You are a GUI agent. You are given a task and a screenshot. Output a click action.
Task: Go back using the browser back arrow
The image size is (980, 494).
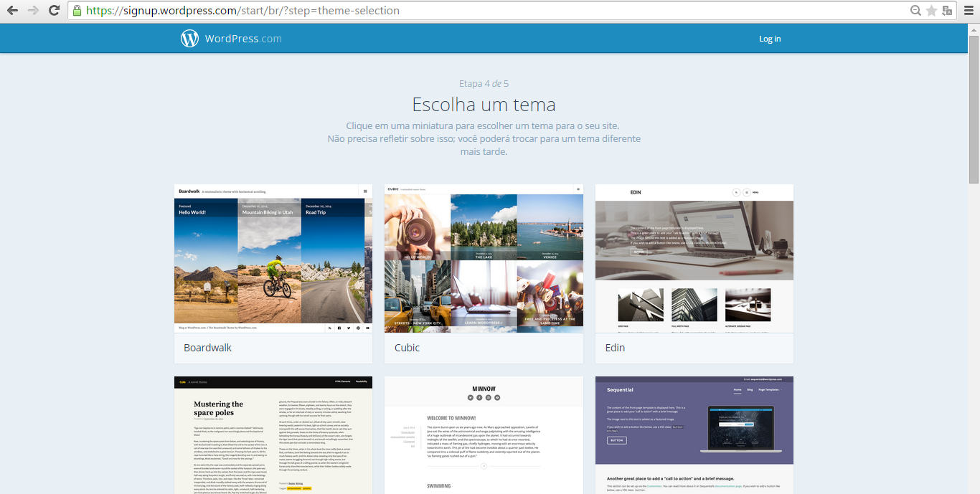(x=12, y=11)
